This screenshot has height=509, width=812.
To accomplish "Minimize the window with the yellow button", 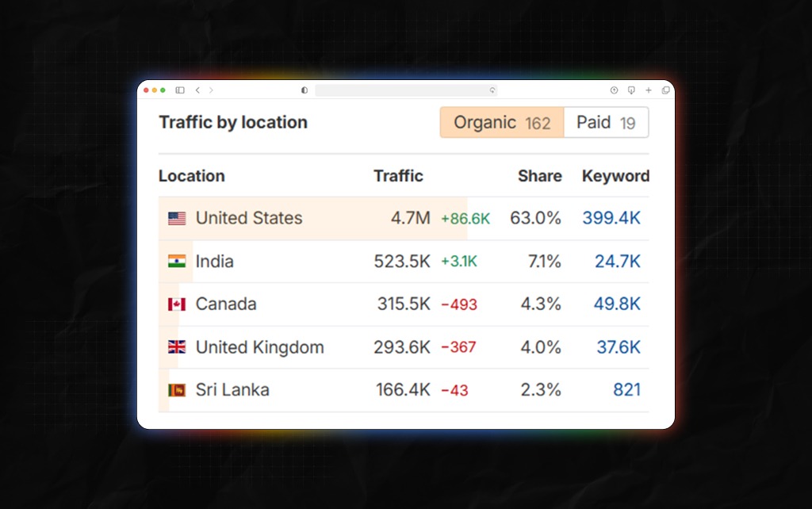I will pos(155,90).
